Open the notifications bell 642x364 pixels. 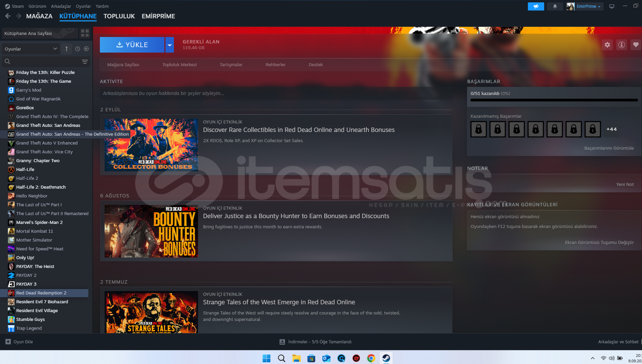coord(555,6)
